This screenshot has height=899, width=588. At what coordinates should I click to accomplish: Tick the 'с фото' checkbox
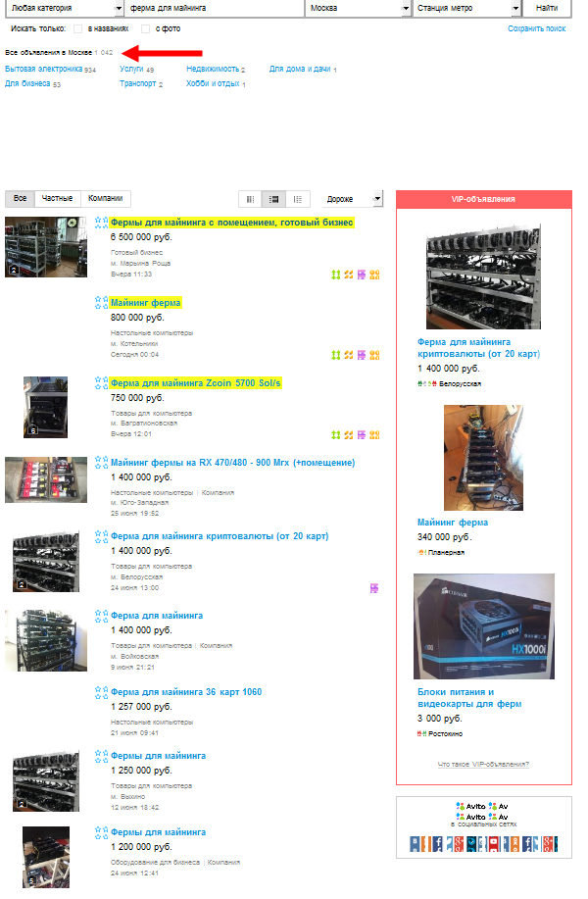pos(146,28)
